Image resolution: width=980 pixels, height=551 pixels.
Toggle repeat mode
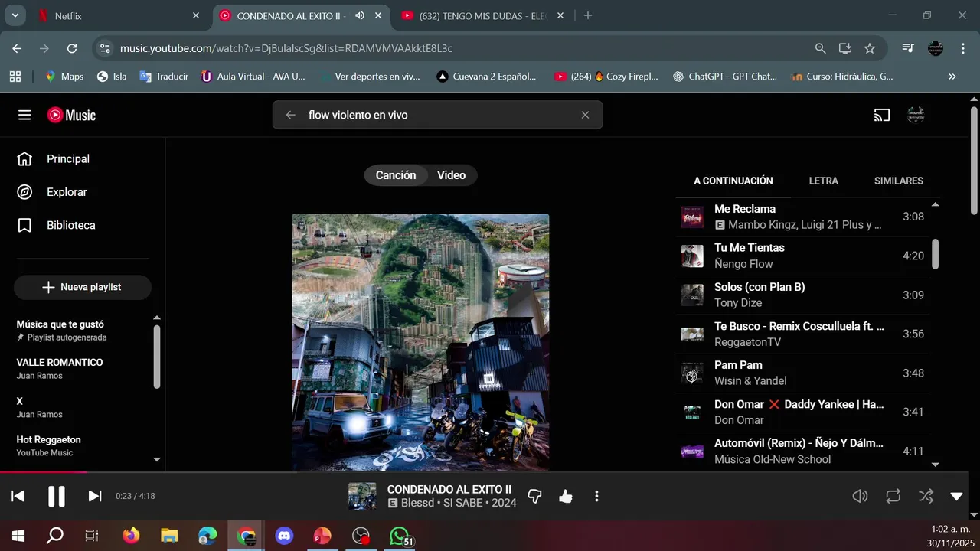(x=893, y=496)
